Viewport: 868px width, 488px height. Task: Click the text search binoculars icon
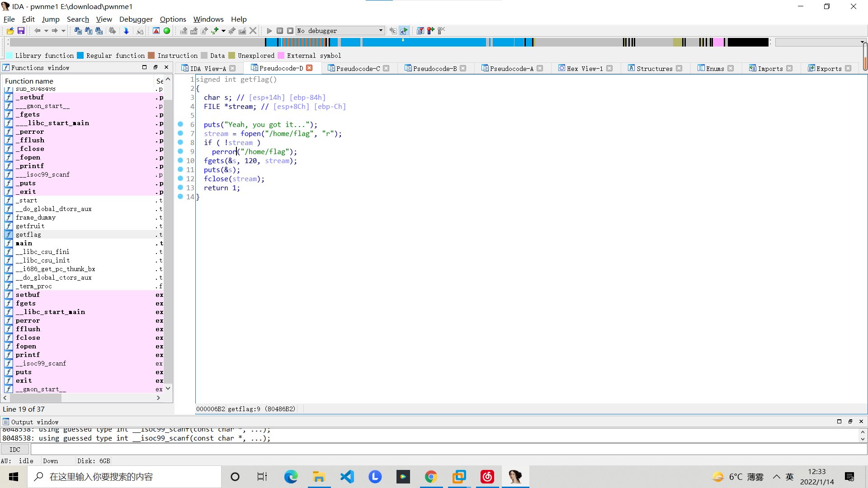(89, 31)
